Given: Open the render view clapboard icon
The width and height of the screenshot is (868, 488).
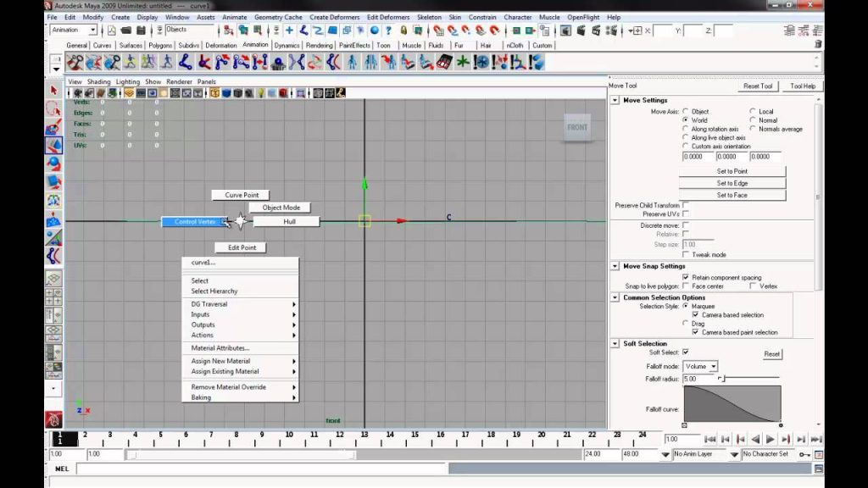Looking at the screenshot, I should [565, 30].
